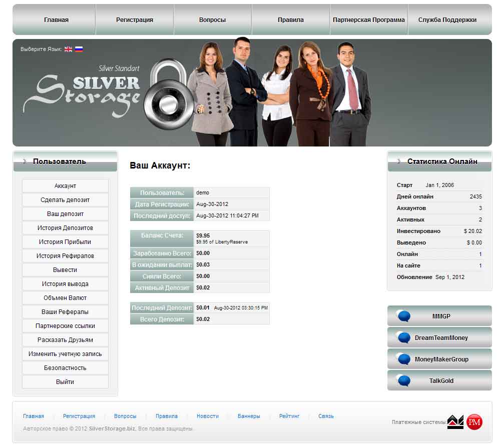Open the Главная top menu item
504x447 pixels.
click(56, 19)
